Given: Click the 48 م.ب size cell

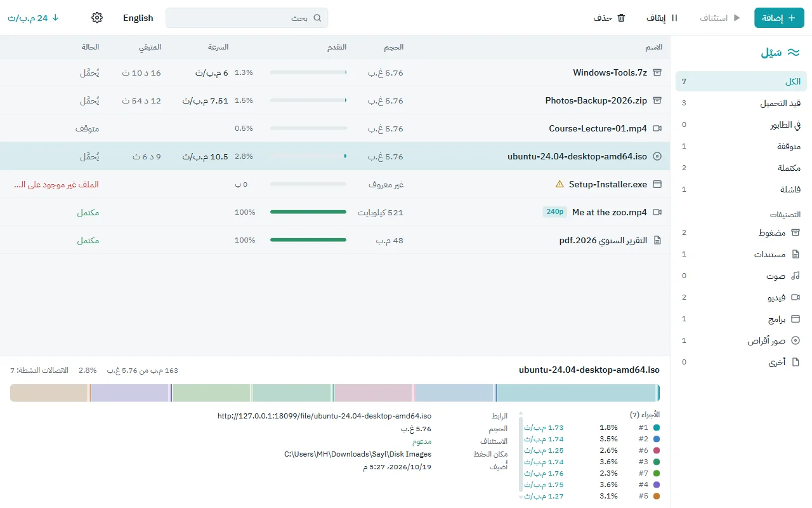Looking at the screenshot, I should [x=390, y=240].
